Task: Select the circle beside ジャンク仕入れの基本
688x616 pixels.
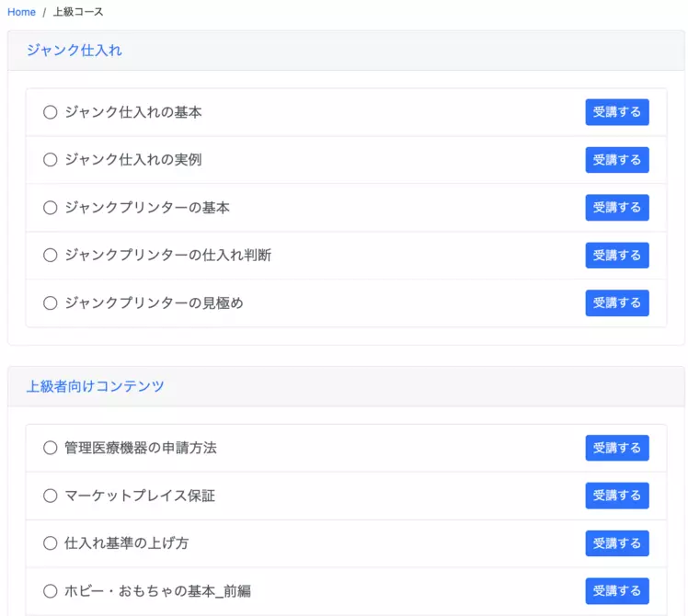Action: (51, 112)
